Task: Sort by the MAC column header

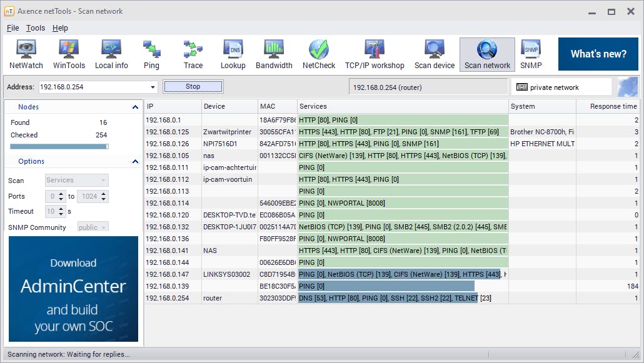Action: click(277, 106)
